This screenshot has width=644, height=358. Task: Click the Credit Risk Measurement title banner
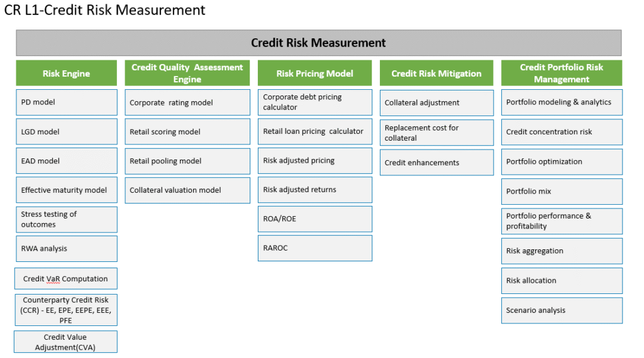tap(319, 43)
